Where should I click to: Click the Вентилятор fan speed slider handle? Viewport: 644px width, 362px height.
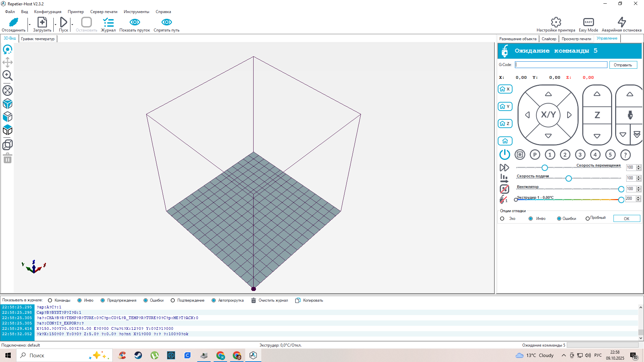[x=621, y=189]
